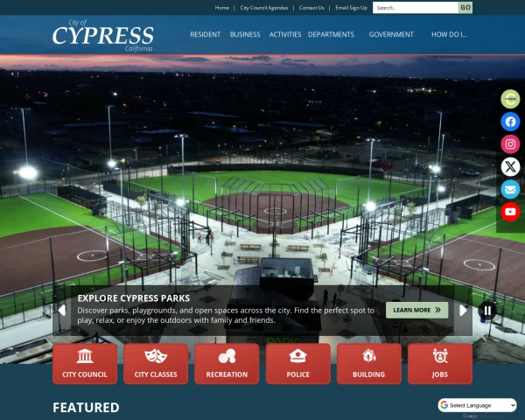Open the YouTube social icon
Viewport: 525px width, 420px height.
pyautogui.click(x=510, y=212)
